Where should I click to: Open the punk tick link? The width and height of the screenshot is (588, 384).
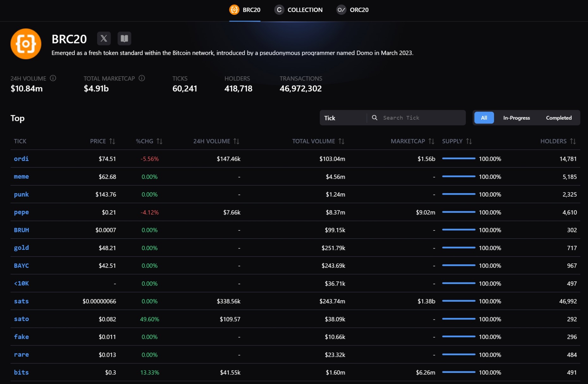click(x=21, y=194)
